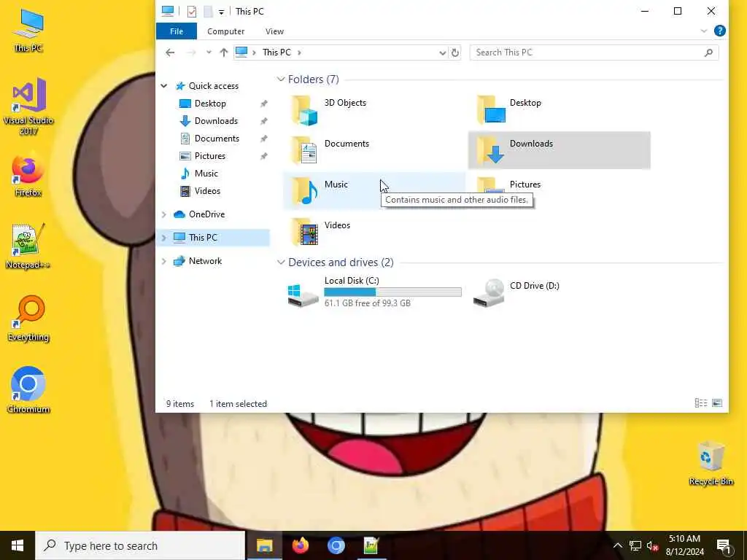This screenshot has height=560, width=747.
Task: Open Explorer Help question mark
Action: 720,31
